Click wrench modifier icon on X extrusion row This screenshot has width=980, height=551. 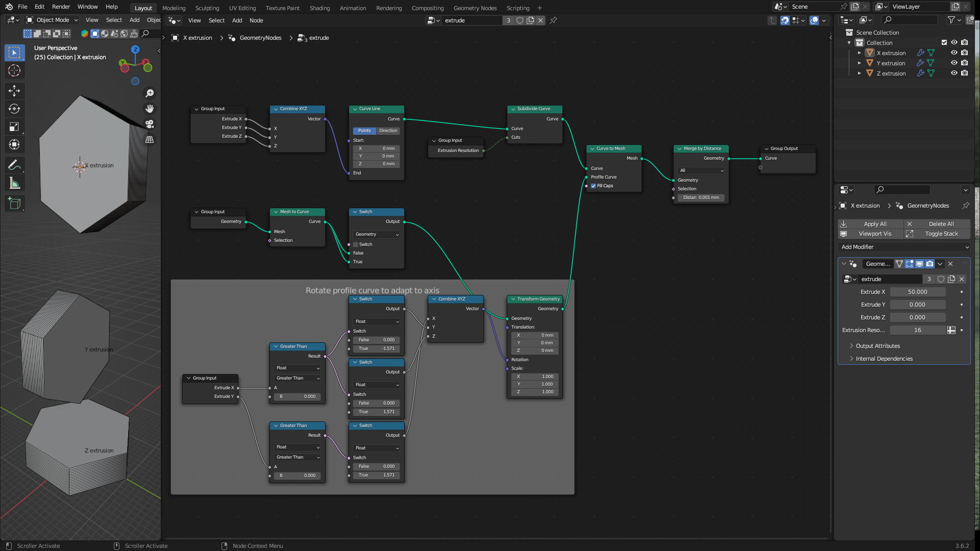click(x=920, y=53)
